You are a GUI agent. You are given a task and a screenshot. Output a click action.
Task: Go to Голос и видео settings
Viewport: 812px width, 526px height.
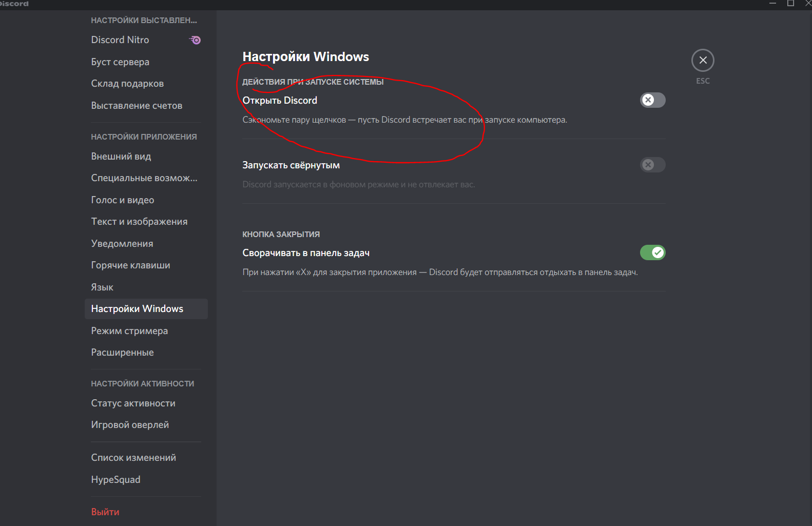[146, 200]
